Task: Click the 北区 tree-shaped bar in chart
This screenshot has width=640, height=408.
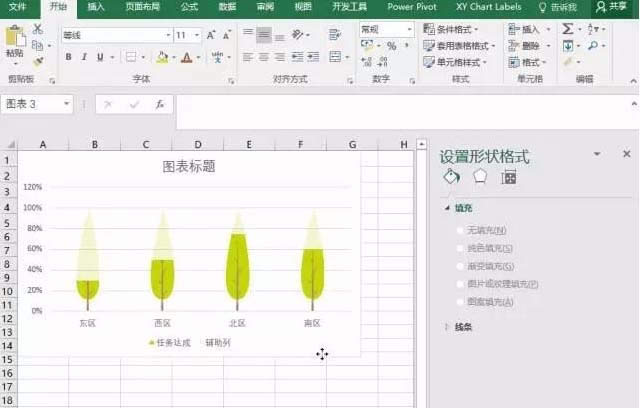Action: click(237, 265)
